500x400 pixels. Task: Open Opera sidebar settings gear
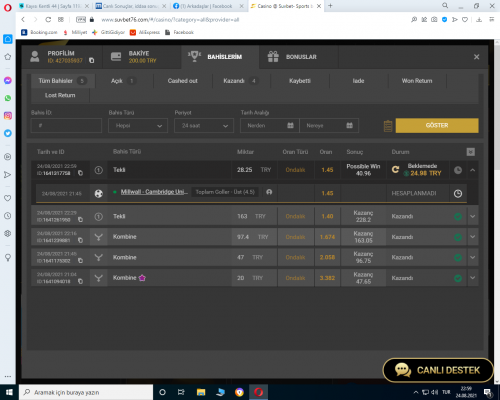[x=8, y=233]
